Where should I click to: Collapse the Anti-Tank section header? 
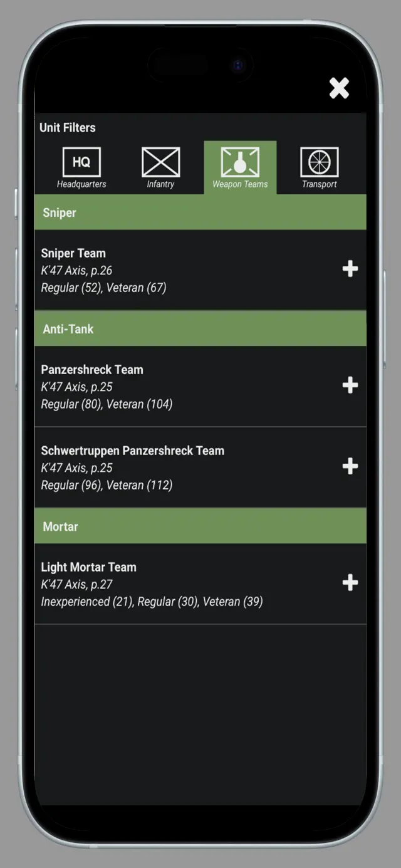(x=200, y=328)
